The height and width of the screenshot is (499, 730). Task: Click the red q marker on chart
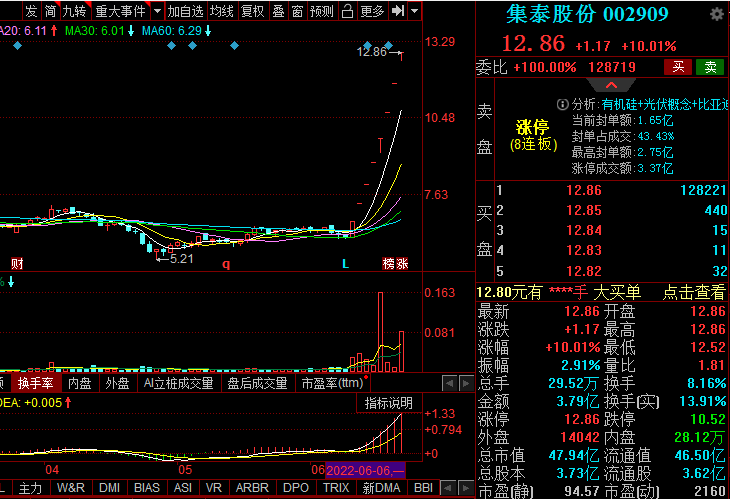[x=226, y=264]
